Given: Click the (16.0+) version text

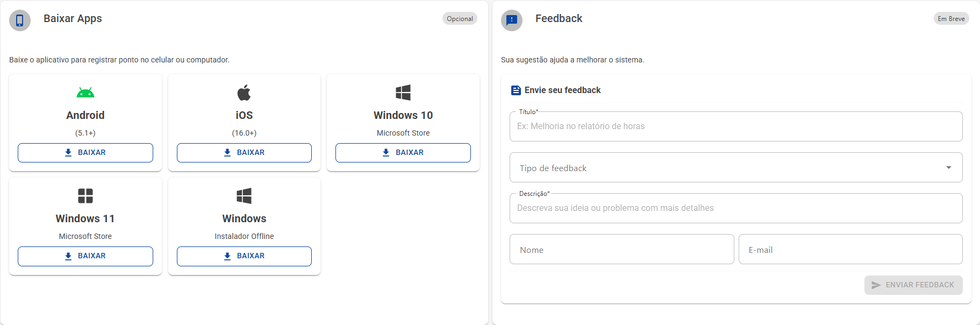Looking at the screenshot, I should point(244,133).
